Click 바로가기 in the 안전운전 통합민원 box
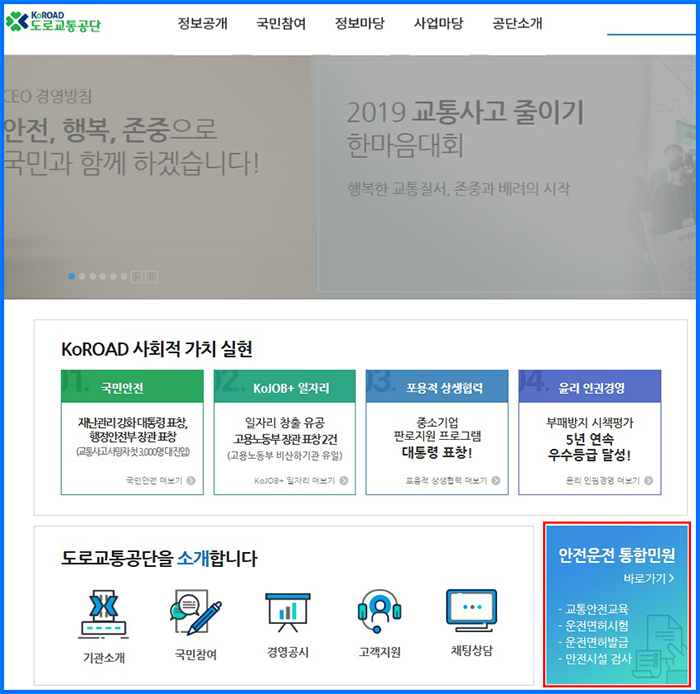 [649, 578]
